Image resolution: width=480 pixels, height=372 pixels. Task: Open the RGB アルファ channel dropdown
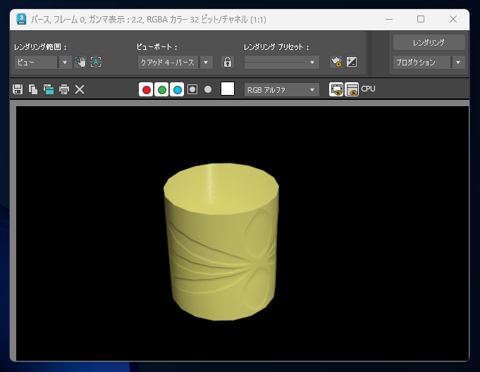point(282,90)
